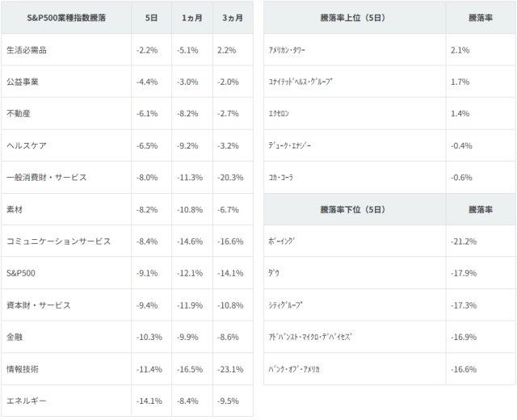Select the 一般消費財・サービス row label
Screen dimensions: 517x420
45,178
